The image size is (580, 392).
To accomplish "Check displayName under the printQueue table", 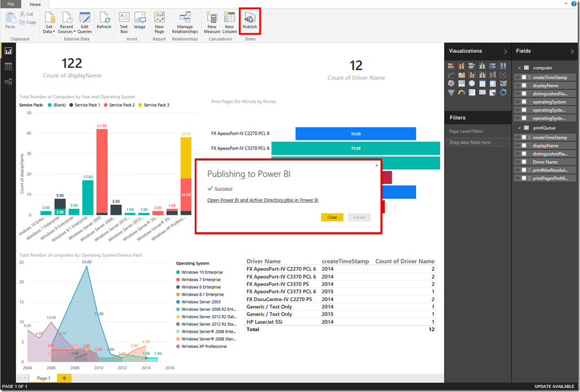I will 524,146.
